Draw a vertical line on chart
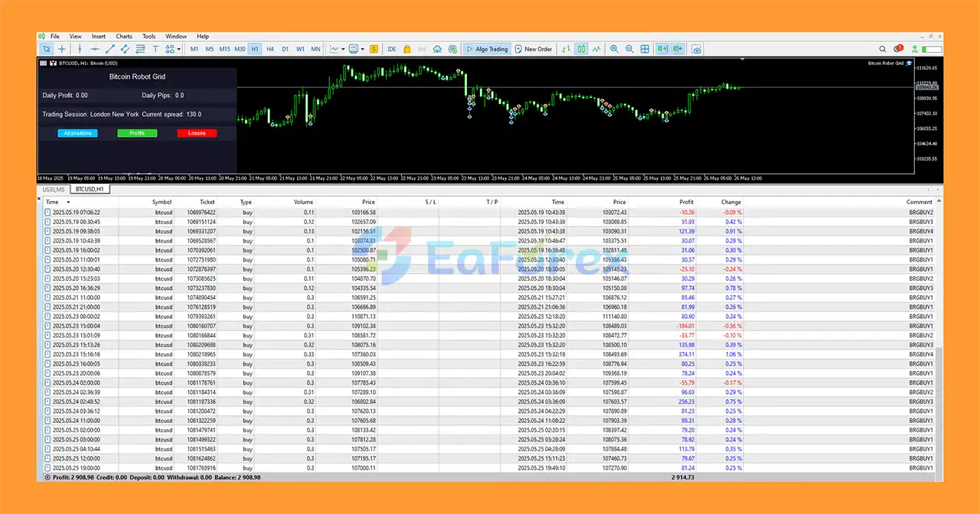The height and width of the screenshot is (514, 980). point(80,49)
